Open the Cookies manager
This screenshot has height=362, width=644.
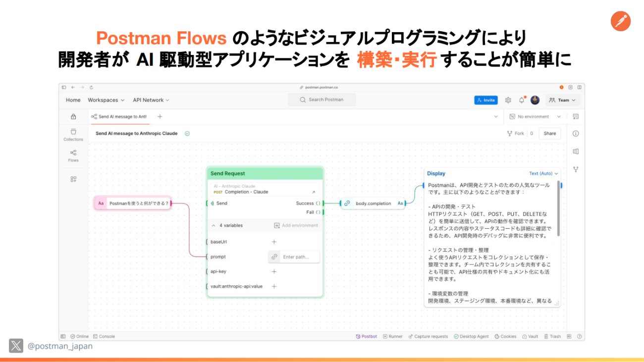(505, 336)
